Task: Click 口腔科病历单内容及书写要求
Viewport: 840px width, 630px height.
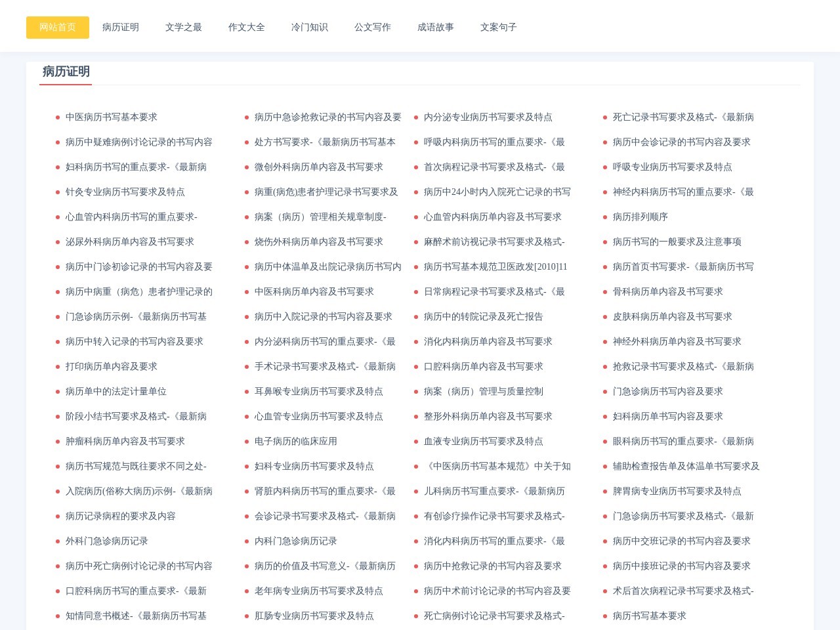Action: [x=484, y=367]
